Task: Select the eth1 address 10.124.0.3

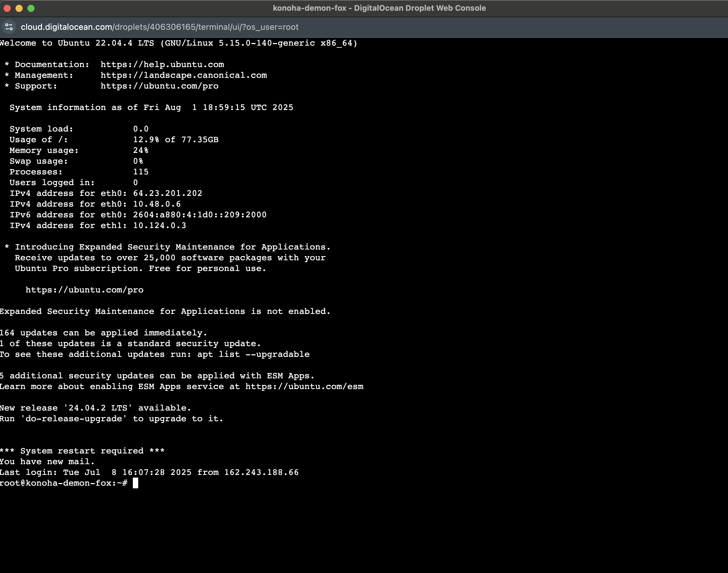Action: pos(160,225)
